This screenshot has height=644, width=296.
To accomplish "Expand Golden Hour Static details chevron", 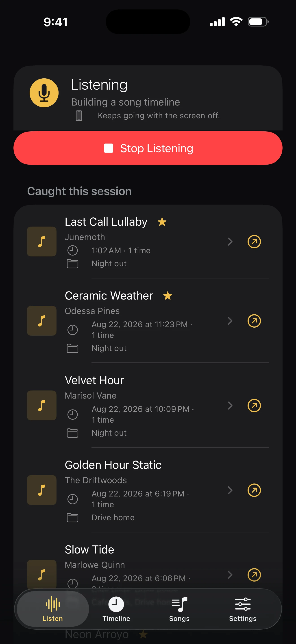I will 230,490.
